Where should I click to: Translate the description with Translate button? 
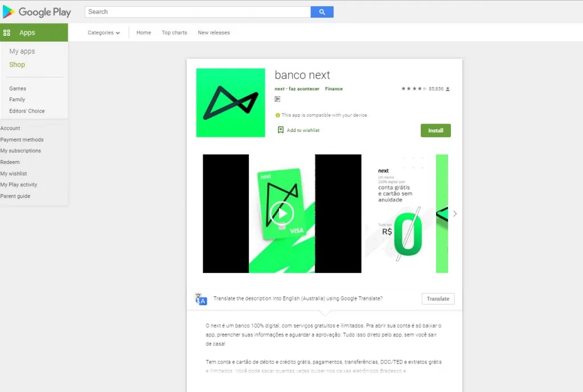(x=438, y=299)
